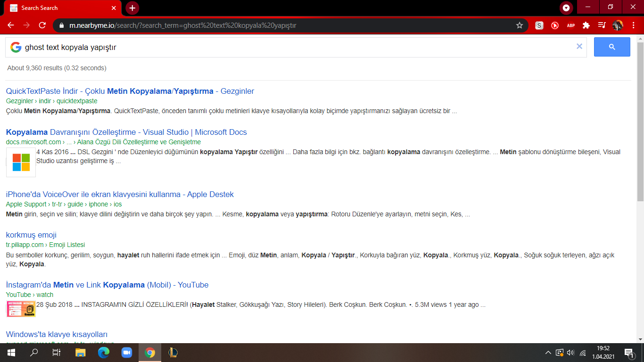Click the page vertical scrollbar

click(640, 123)
